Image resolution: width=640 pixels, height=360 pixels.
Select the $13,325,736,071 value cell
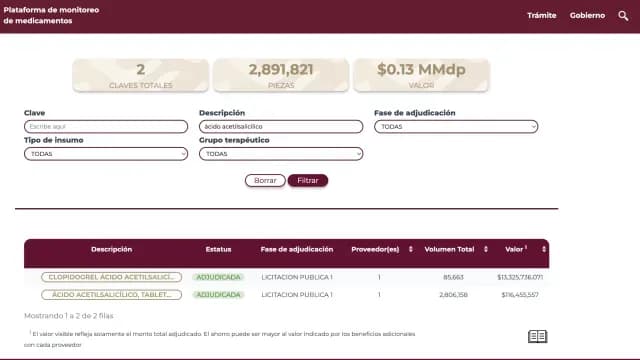[x=520, y=277]
